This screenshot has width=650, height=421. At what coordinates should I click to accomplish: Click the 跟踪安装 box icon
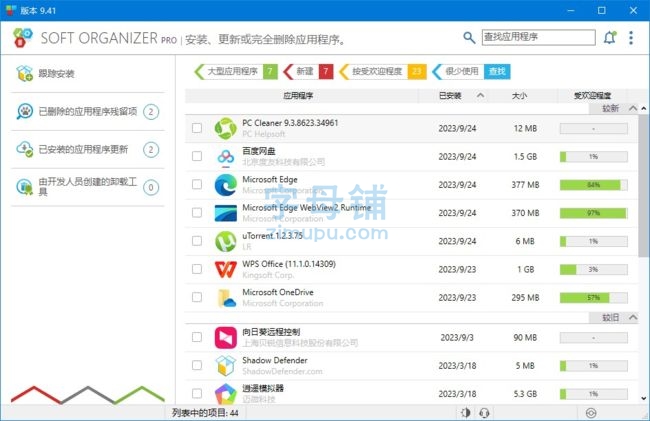[x=24, y=73]
